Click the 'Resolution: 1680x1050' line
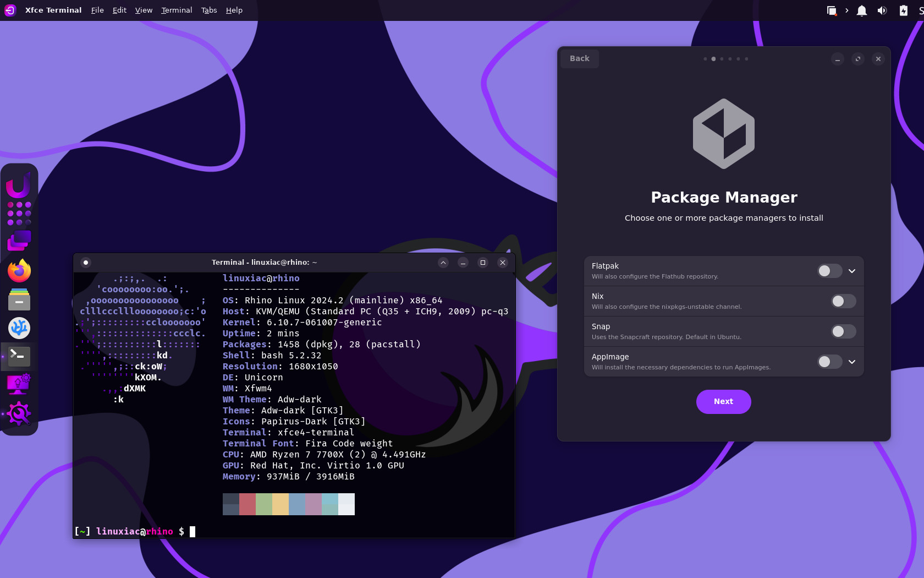Screen dimensions: 924x578 point(280,367)
